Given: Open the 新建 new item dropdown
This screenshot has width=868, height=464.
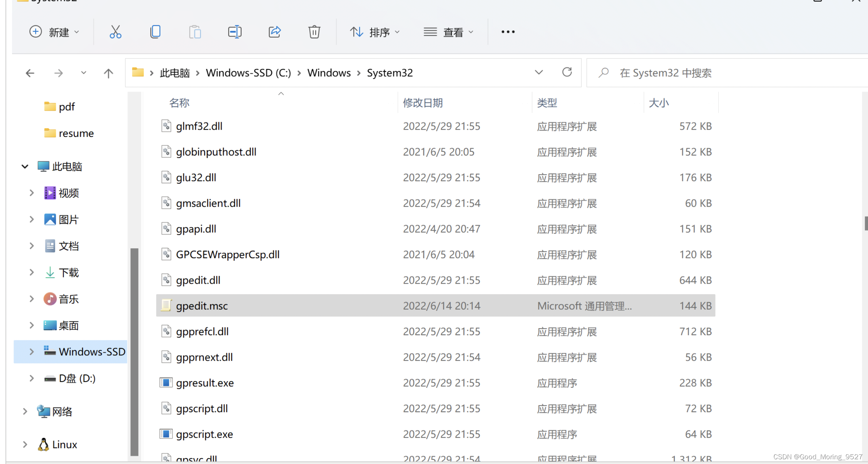Looking at the screenshot, I should coord(54,32).
